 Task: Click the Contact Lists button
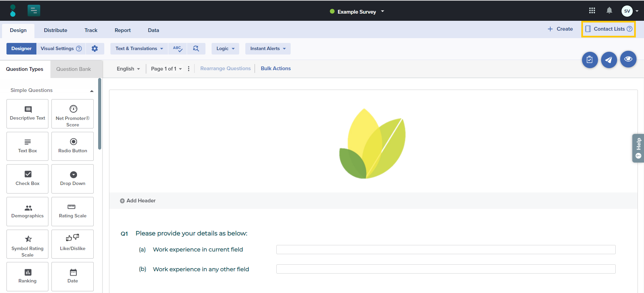coord(609,29)
